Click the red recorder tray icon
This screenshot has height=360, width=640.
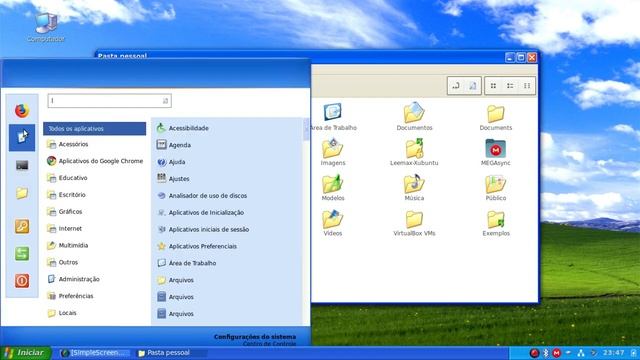click(534, 353)
